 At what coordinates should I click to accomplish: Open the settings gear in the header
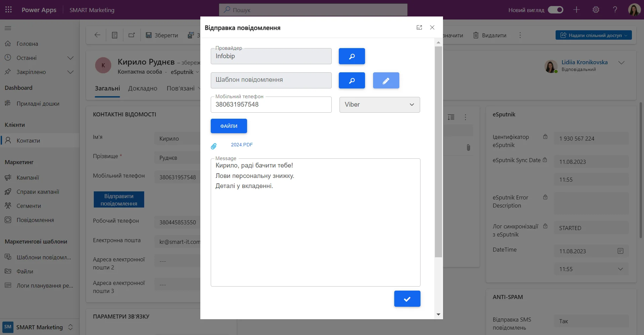click(596, 10)
